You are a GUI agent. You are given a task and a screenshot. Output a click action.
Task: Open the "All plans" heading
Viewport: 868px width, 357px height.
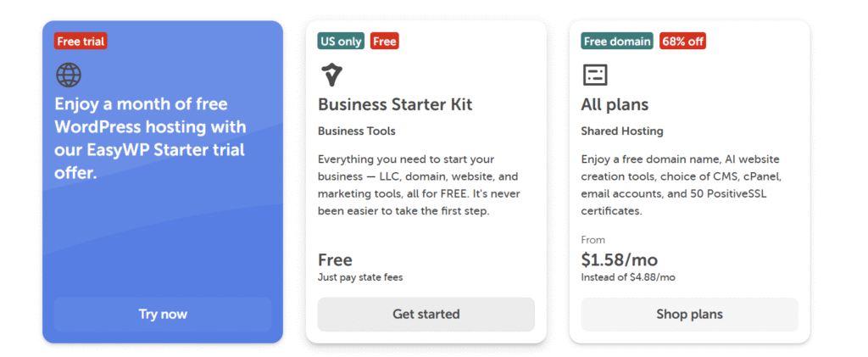(x=615, y=105)
